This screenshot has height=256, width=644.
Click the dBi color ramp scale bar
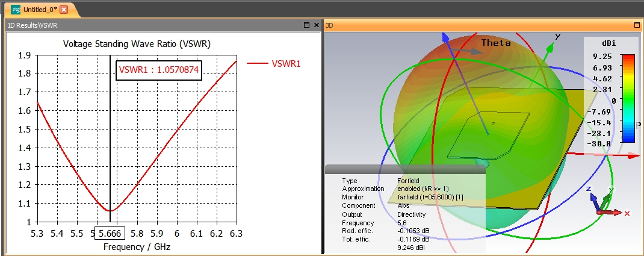click(x=628, y=98)
